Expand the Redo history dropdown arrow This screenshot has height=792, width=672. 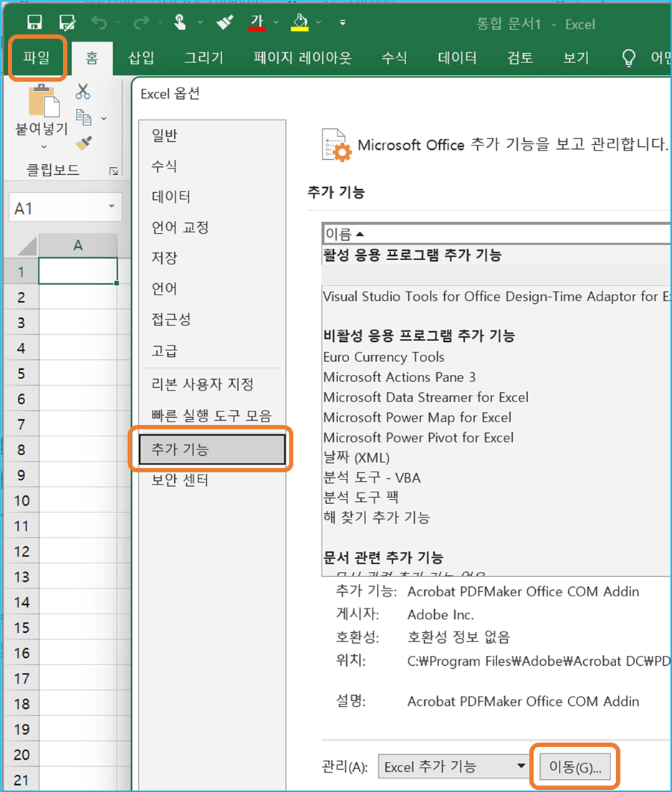160,22
